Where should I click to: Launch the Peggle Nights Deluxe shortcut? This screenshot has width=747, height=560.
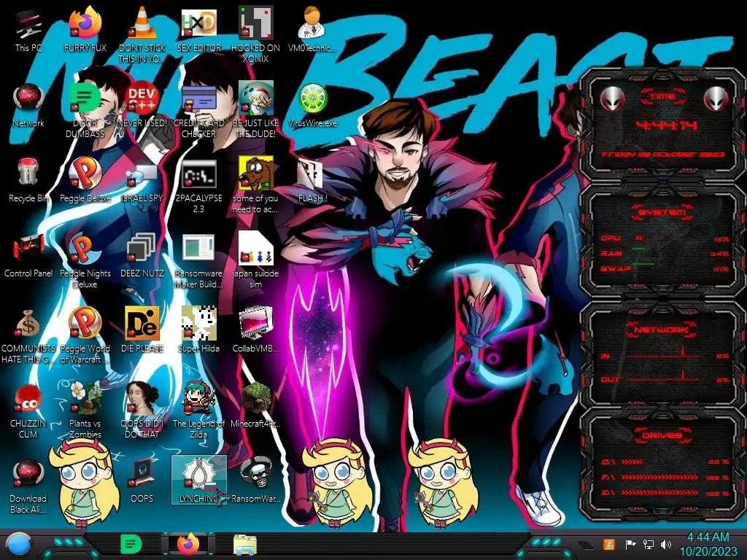pos(85,260)
